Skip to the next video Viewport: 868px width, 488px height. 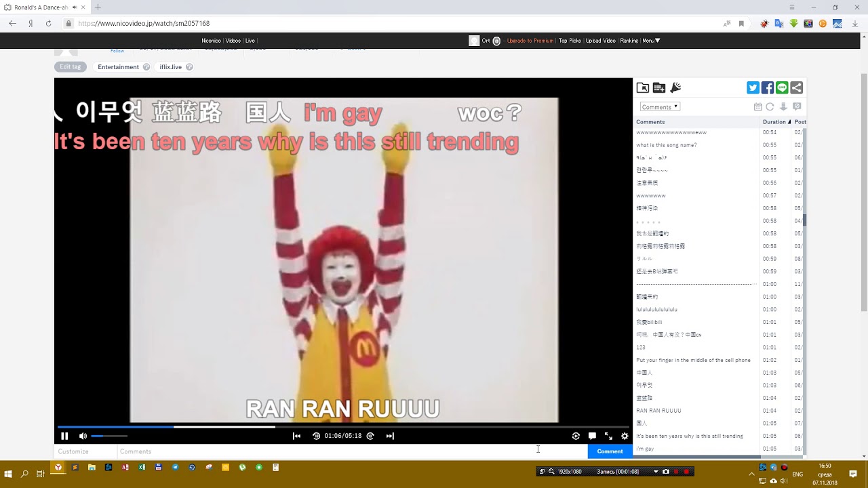click(390, 436)
